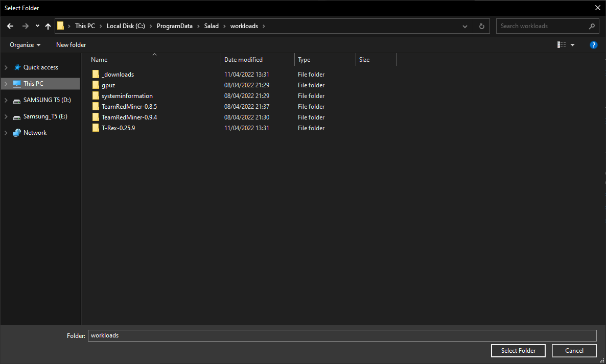Open Help with the question mark icon
The height and width of the screenshot is (364, 606).
(x=594, y=45)
